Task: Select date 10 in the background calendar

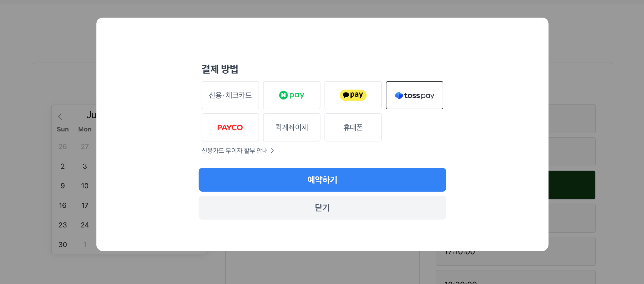Action: pyautogui.click(x=85, y=186)
